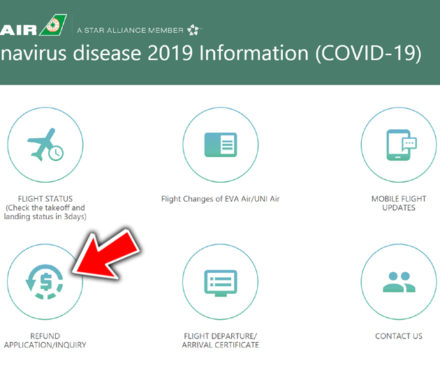Click the AIR wordmark in the header
Viewport: 440px width, 372px height.
18,30
